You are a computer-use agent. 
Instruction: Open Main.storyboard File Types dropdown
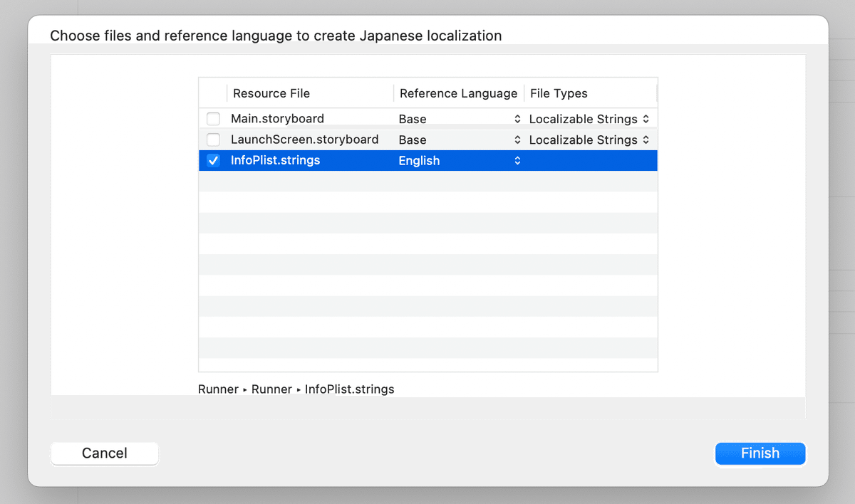pos(589,119)
